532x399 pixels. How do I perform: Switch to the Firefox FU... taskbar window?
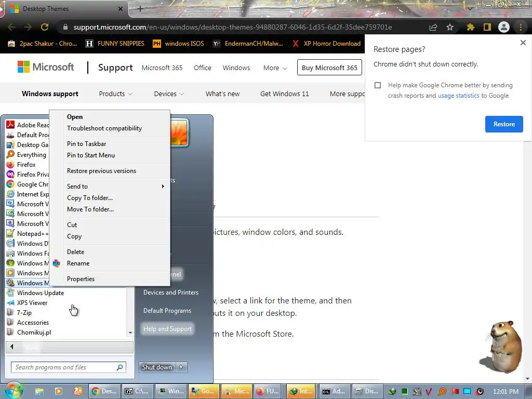(268, 391)
